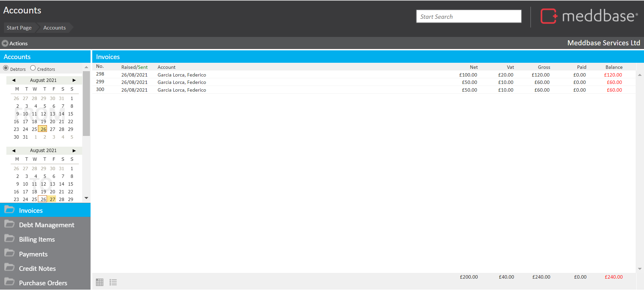Screen dimensions: 644x291
Task: Click the grid view icon at bottom
Action: 100,282
